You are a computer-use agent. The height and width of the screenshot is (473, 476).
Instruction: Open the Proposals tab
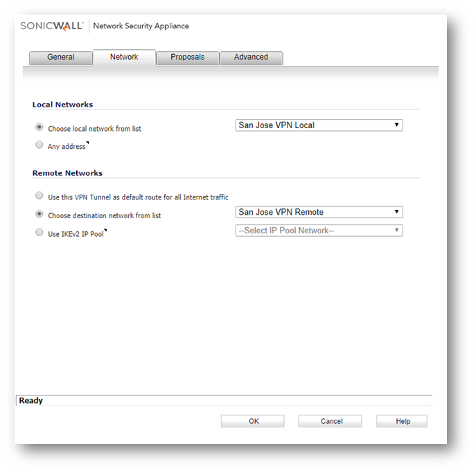[x=188, y=57]
